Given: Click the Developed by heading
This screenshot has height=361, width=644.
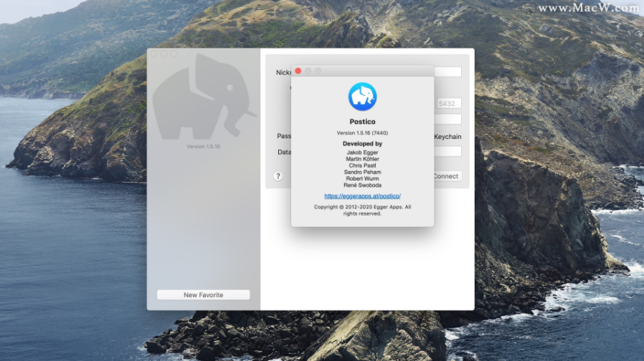Looking at the screenshot, I should tap(362, 143).
